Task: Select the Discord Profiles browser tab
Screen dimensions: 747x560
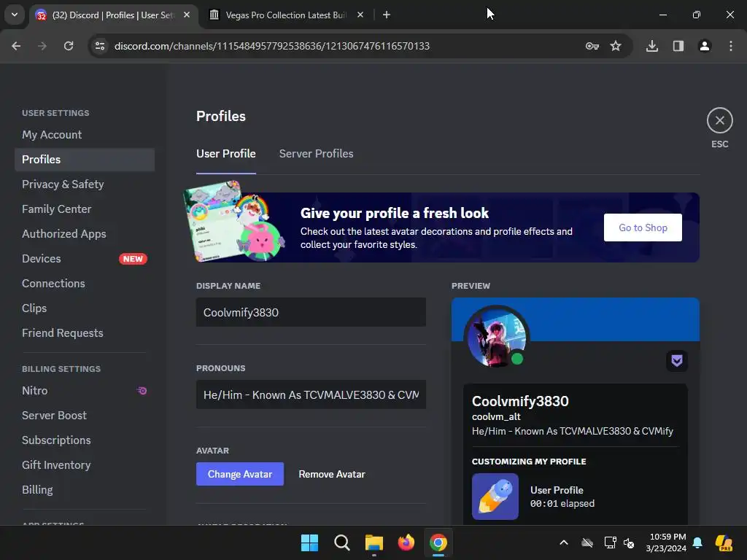Action: point(113,15)
